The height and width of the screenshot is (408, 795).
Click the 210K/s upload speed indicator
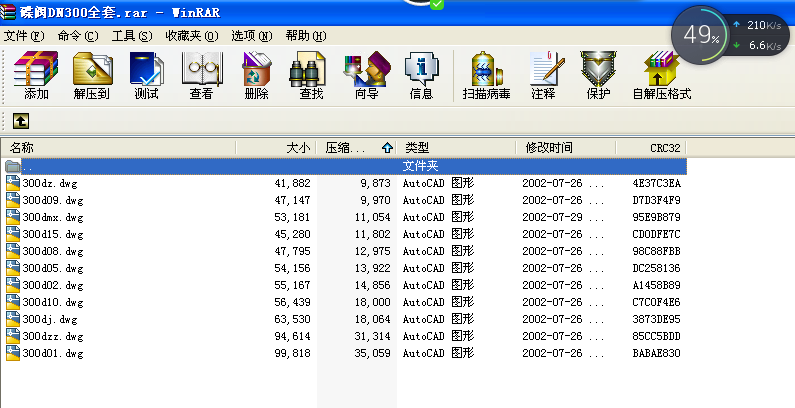(x=758, y=25)
